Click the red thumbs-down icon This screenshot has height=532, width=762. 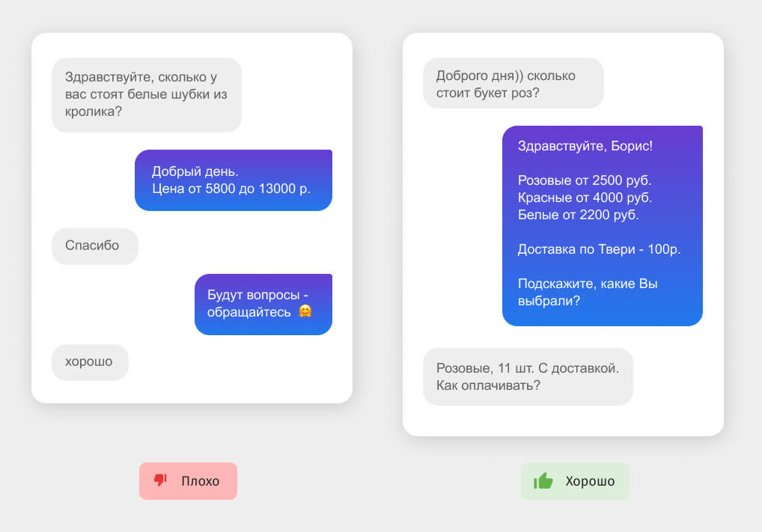tap(160, 480)
